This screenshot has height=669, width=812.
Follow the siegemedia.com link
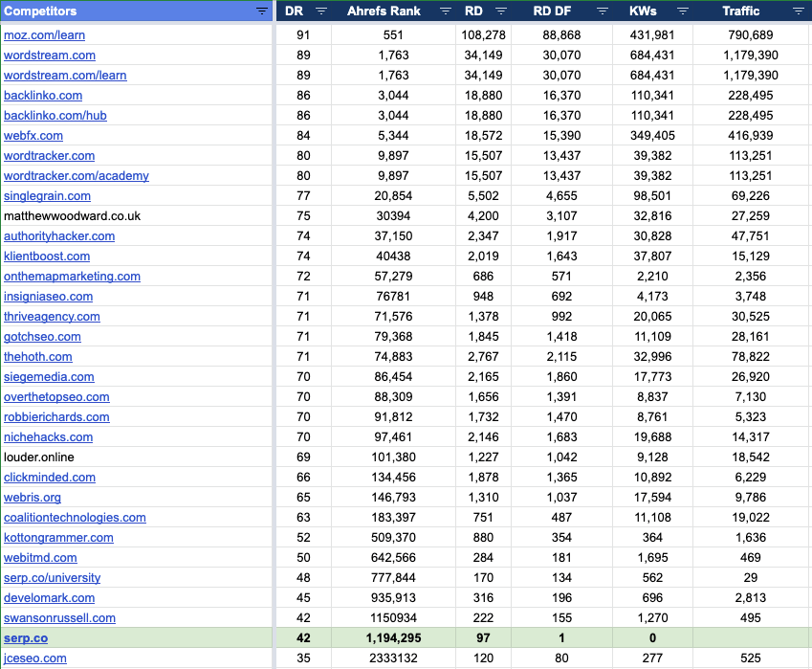[x=49, y=377]
